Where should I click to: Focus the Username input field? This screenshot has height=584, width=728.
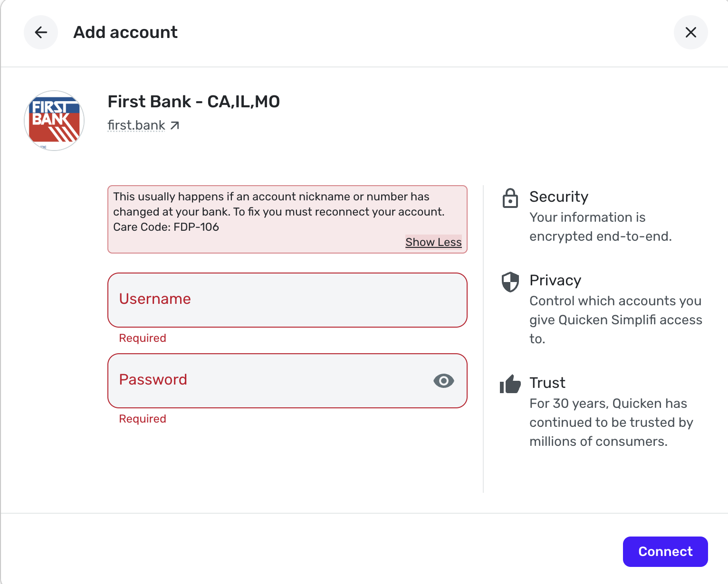(287, 300)
